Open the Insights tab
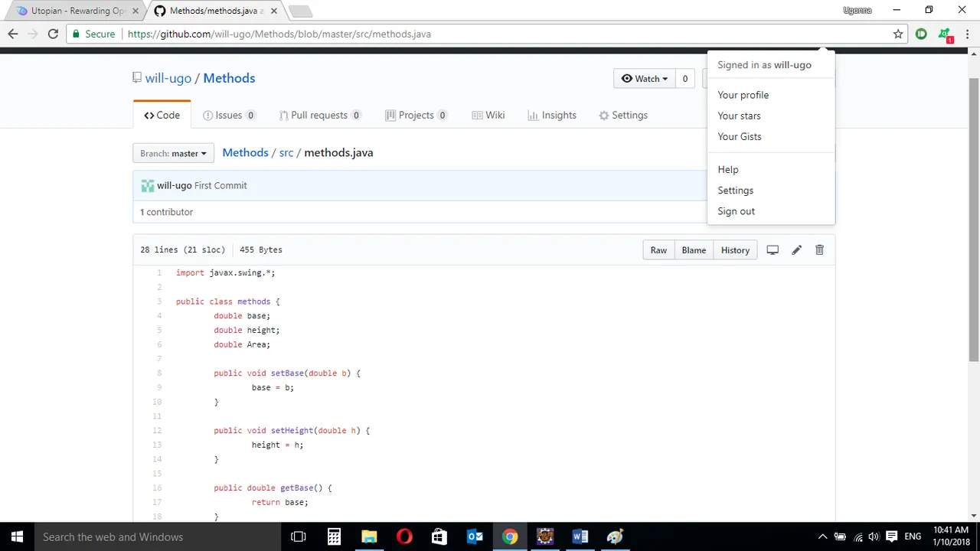 (552, 115)
